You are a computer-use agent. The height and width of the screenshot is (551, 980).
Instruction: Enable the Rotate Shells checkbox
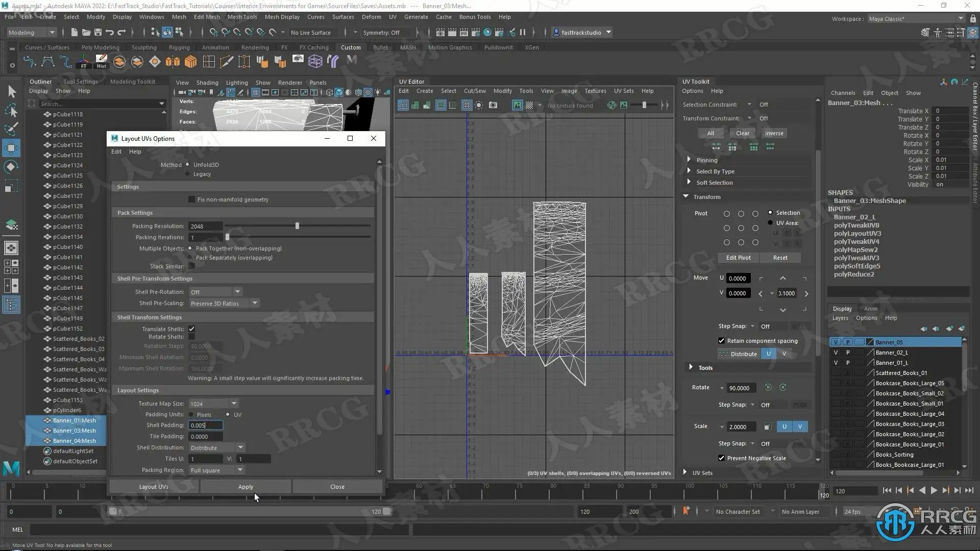(191, 337)
